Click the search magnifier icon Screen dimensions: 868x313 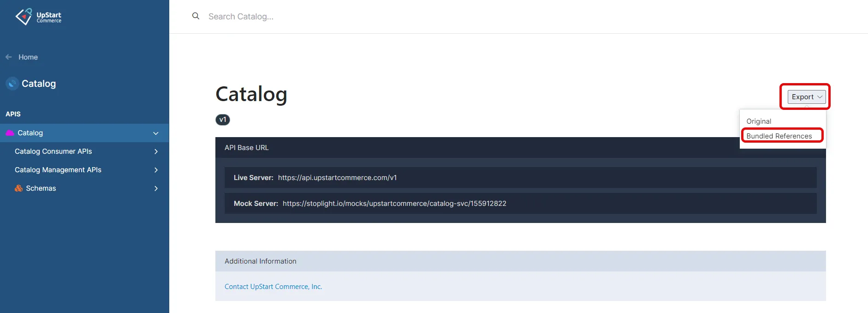pos(196,16)
